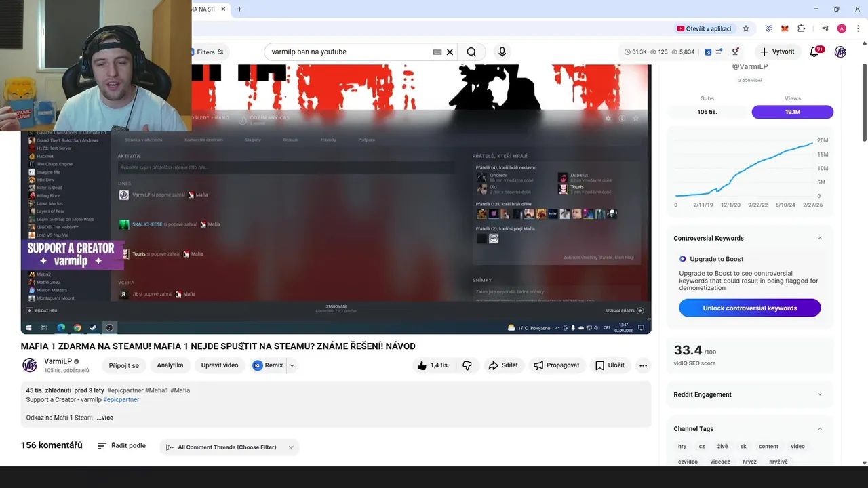
Task: Open Analytika for this video
Action: (x=170, y=365)
